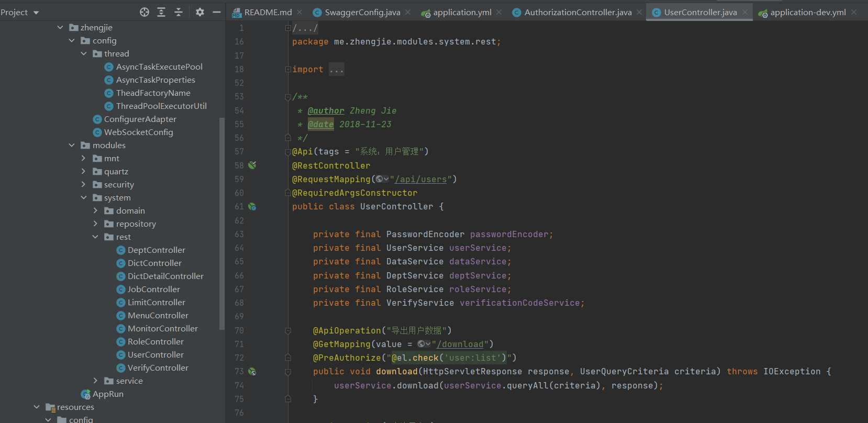Close the SwaggerConfig.java tab
The width and height of the screenshot is (868, 423).
click(x=408, y=12)
